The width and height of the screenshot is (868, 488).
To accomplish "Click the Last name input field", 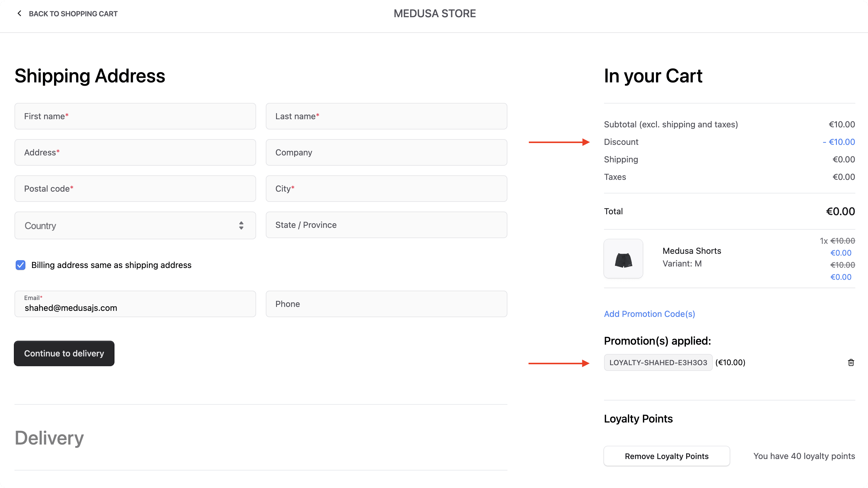I will click(x=386, y=116).
